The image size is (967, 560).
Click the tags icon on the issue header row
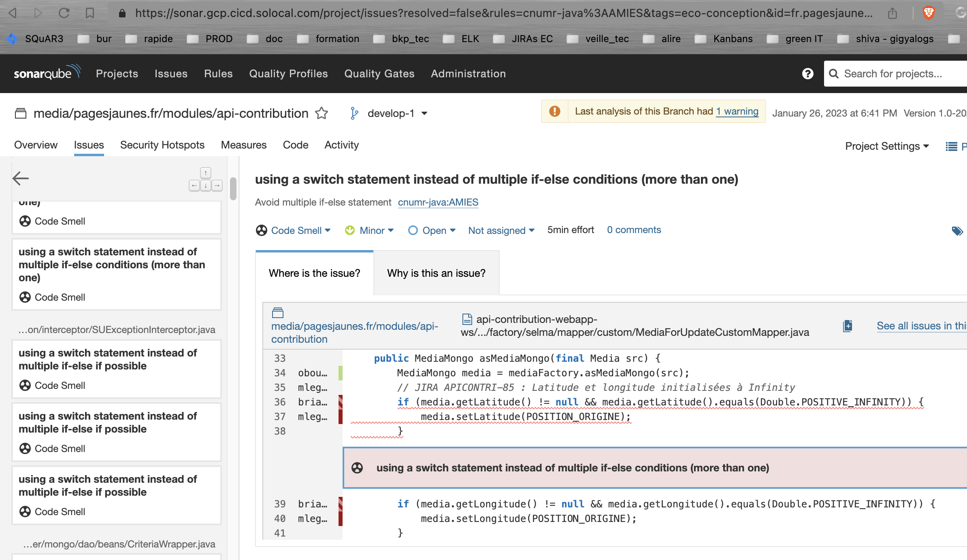tap(958, 231)
